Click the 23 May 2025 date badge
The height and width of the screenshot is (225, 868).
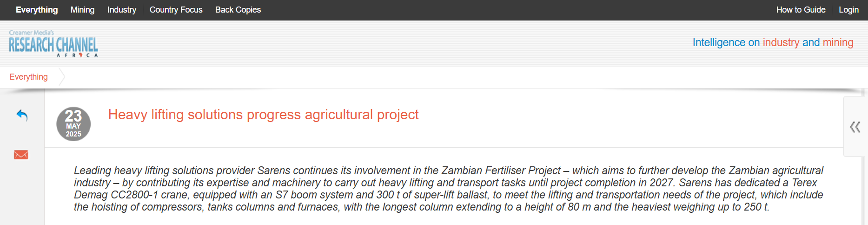click(73, 124)
